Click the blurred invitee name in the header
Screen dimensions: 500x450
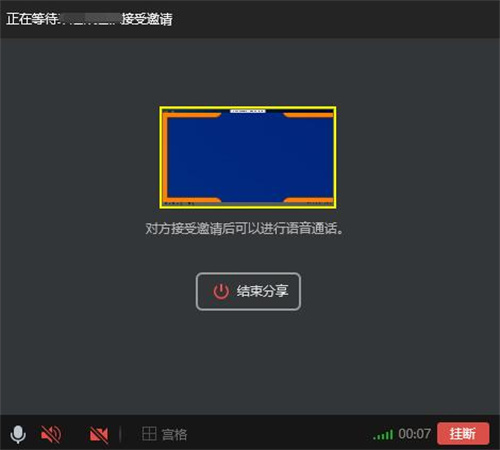(x=89, y=19)
